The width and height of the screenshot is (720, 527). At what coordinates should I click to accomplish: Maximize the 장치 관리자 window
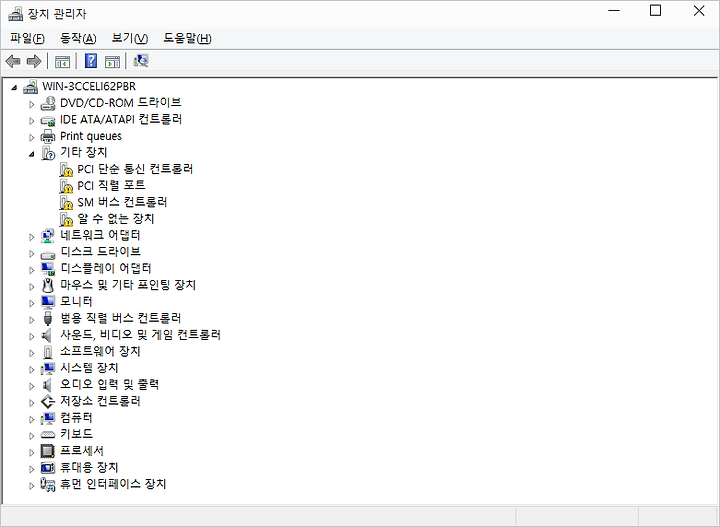click(656, 11)
